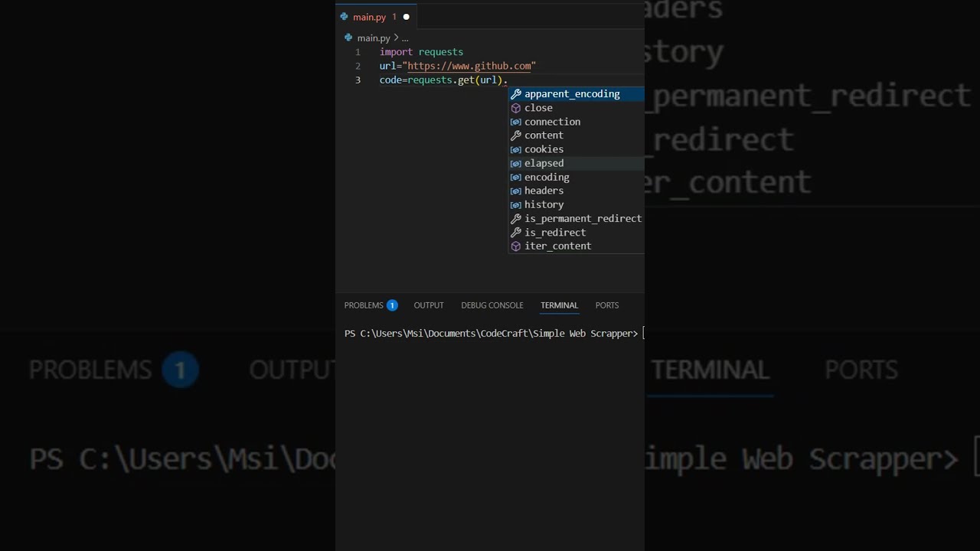The image size is (980, 551).
Task: Click the Python icon in the breadcrumb bar
Action: [x=348, y=37]
